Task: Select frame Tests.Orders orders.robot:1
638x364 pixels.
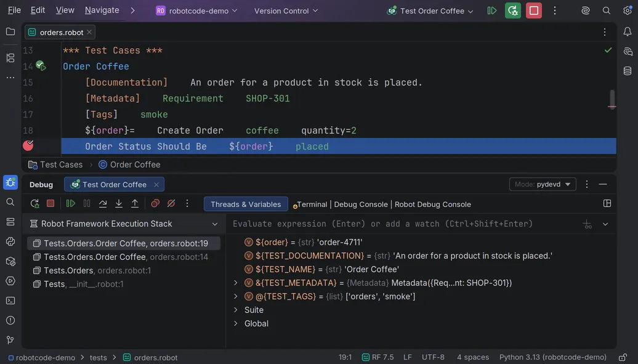Action: pyautogui.click(x=124, y=270)
